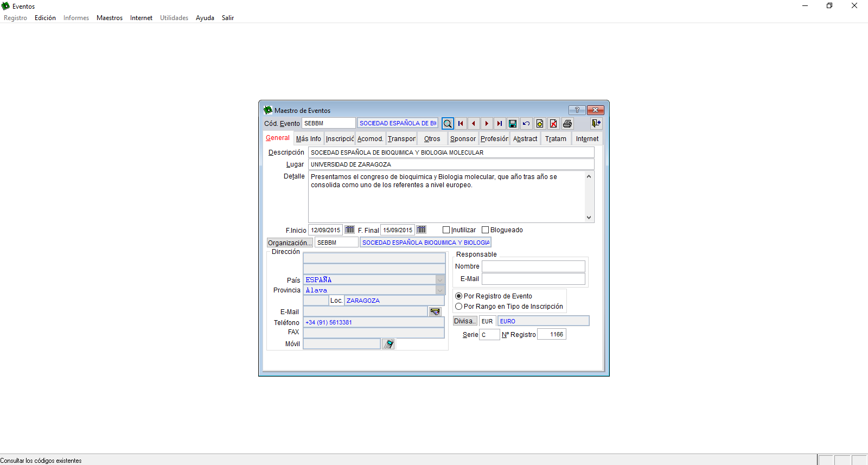This screenshot has width=868, height=465.
Task: Create a new record with the plus icon
Action: pyautogui.click(x=540, y=124)
